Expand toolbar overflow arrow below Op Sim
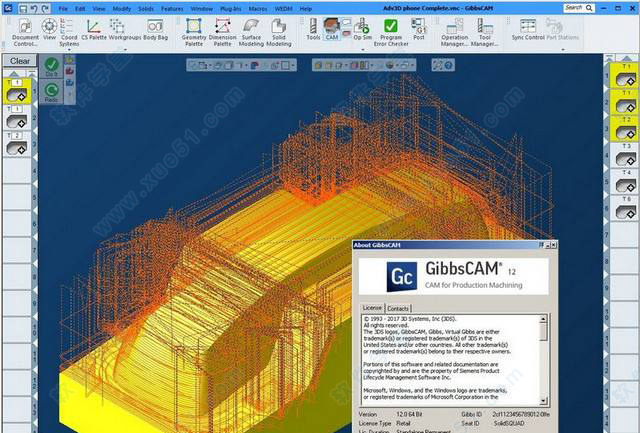The width and height of the screenshot is (640, 433). point(362,50)
